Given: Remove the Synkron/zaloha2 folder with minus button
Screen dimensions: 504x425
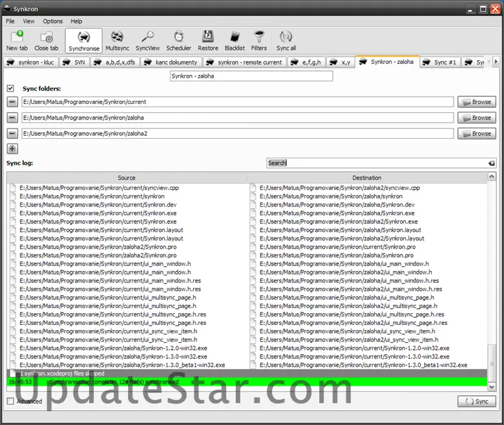Looking at the screenshot, I should (x=12, y=133).
